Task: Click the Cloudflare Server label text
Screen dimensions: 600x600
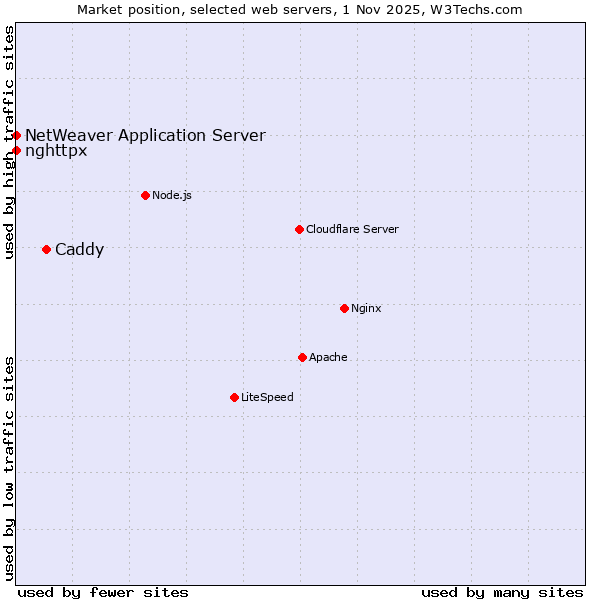Action: (352, 229)
